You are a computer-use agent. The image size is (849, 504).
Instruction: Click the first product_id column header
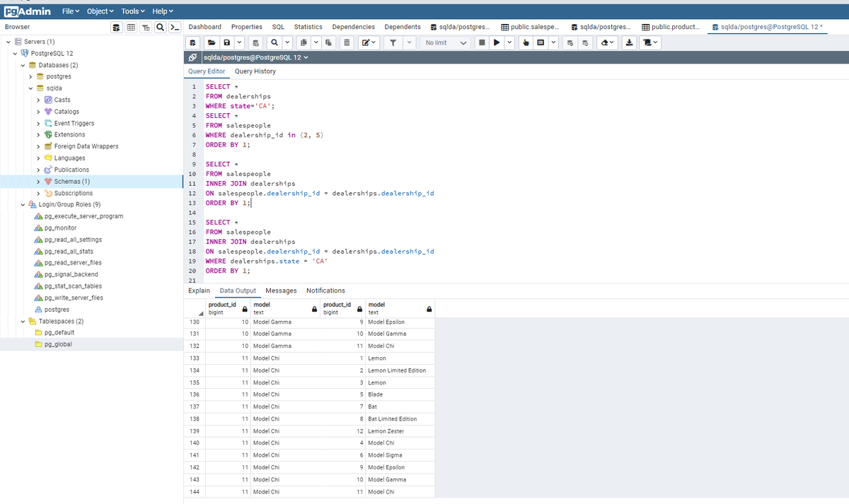coord(228,308)
